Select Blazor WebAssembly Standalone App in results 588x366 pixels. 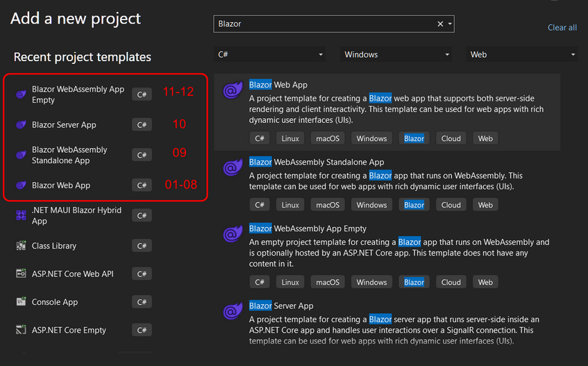[x=387, y=184]
